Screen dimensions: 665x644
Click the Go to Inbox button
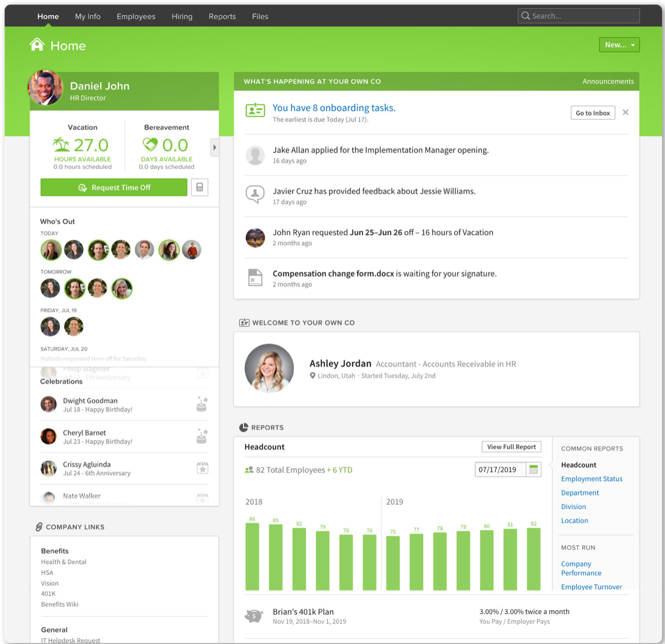coord(593,113)
